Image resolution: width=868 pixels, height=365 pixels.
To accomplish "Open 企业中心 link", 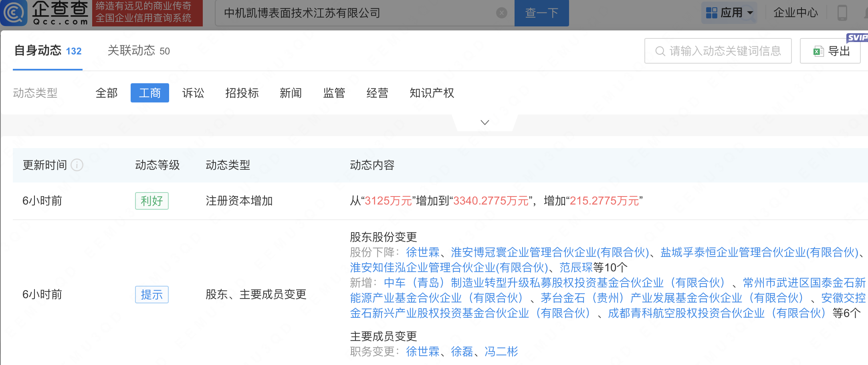I will click(795, 13).
